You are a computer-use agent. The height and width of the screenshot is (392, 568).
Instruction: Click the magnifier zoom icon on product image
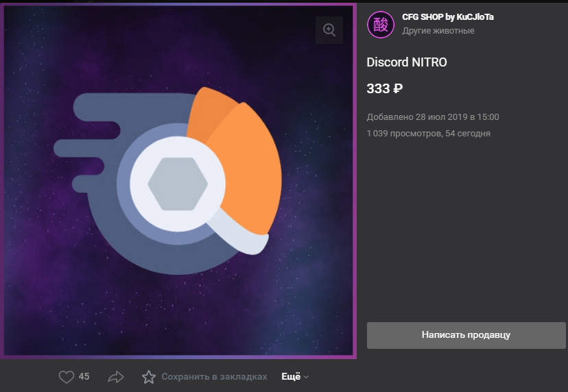pos(329,30)
